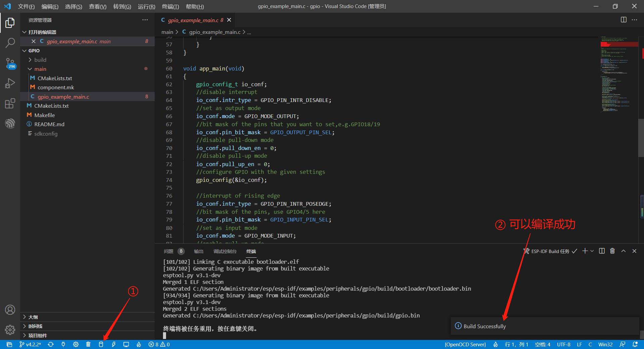Select the ESP-IDF flash lightning icon
This screenshot has height=349, width=644.
[114, 344]
